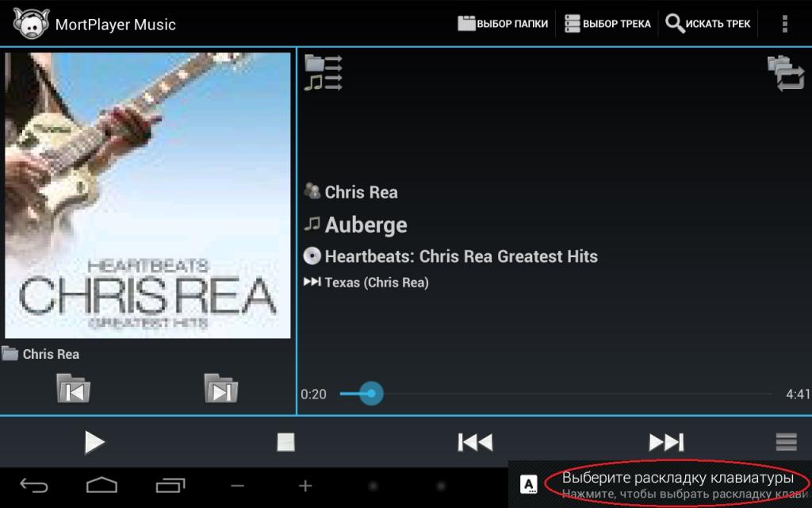
Task: Skip forward to the next track
Action: pos(666,442)
